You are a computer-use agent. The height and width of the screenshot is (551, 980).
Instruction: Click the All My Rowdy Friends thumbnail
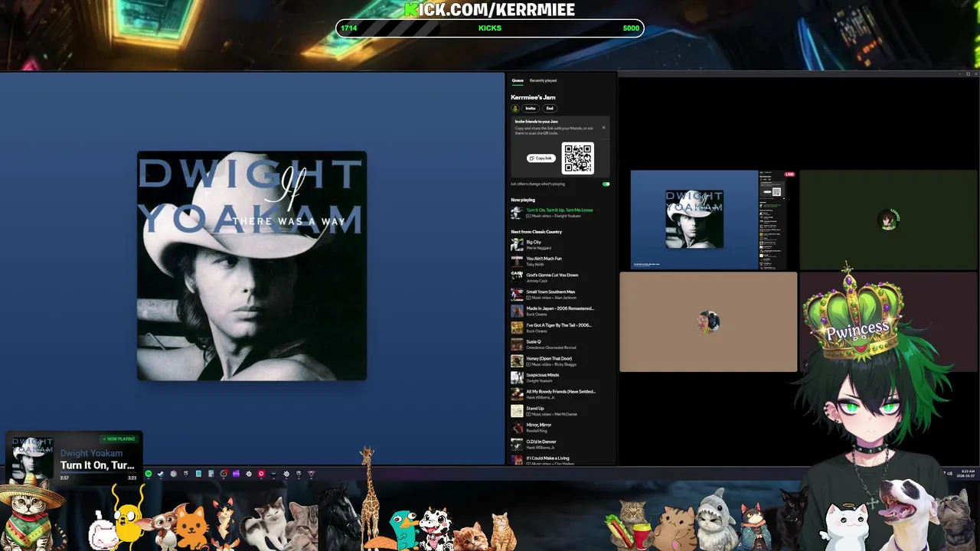[517, 395]
